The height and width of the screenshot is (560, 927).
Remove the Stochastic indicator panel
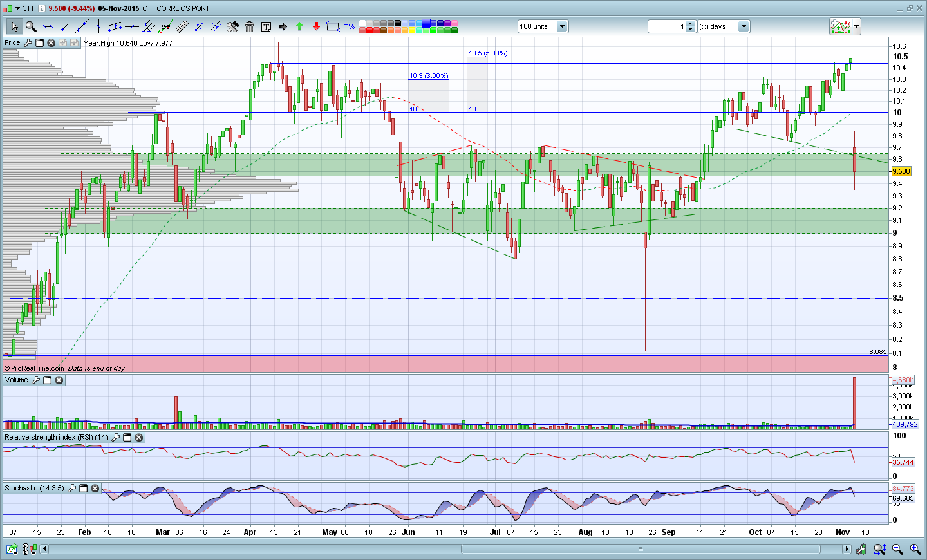[95, 489]
